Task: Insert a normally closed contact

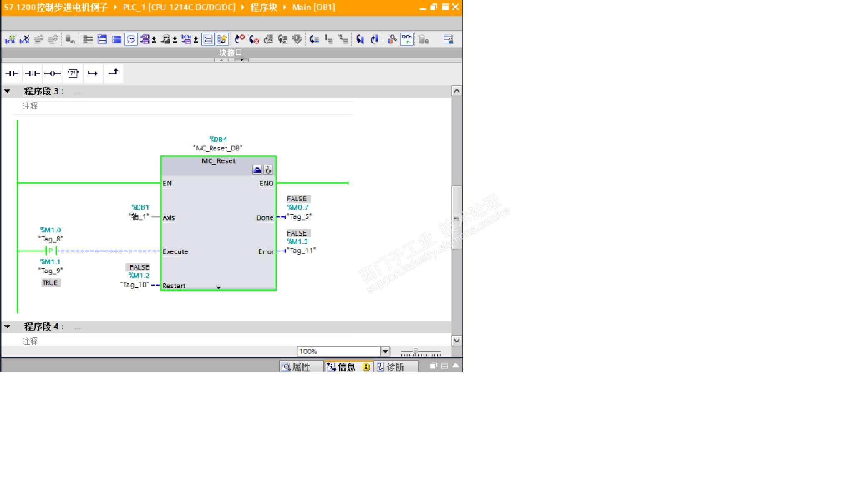Action: 32,74
